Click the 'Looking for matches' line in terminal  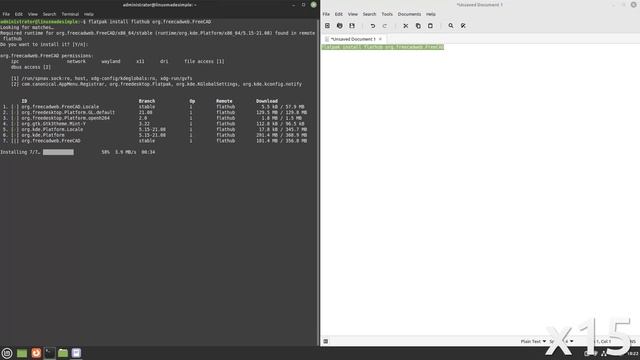tap(27, 27)
